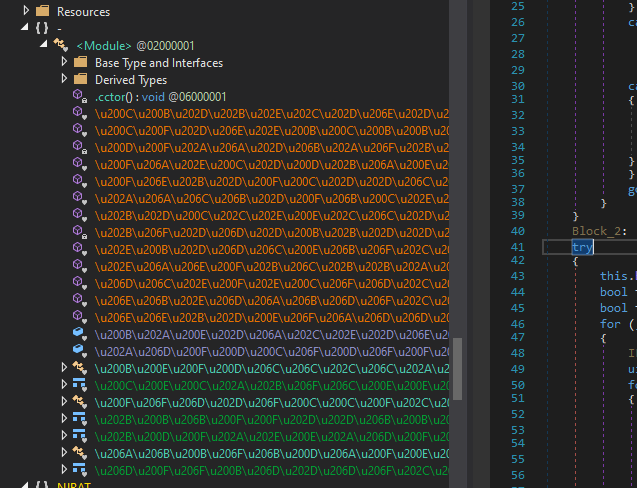
Task: Click the curly-braces namespace icon above <Module>
Action: point(42,28)
